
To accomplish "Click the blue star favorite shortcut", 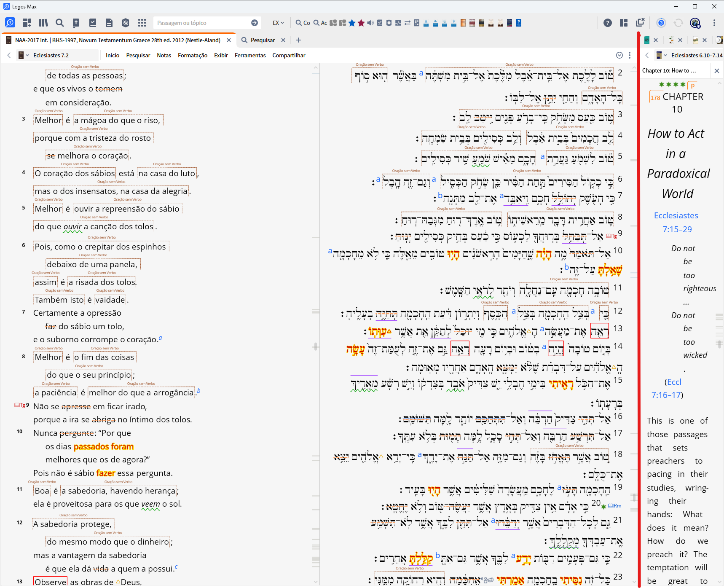I will pyautogui.click(x=352, y=23).
